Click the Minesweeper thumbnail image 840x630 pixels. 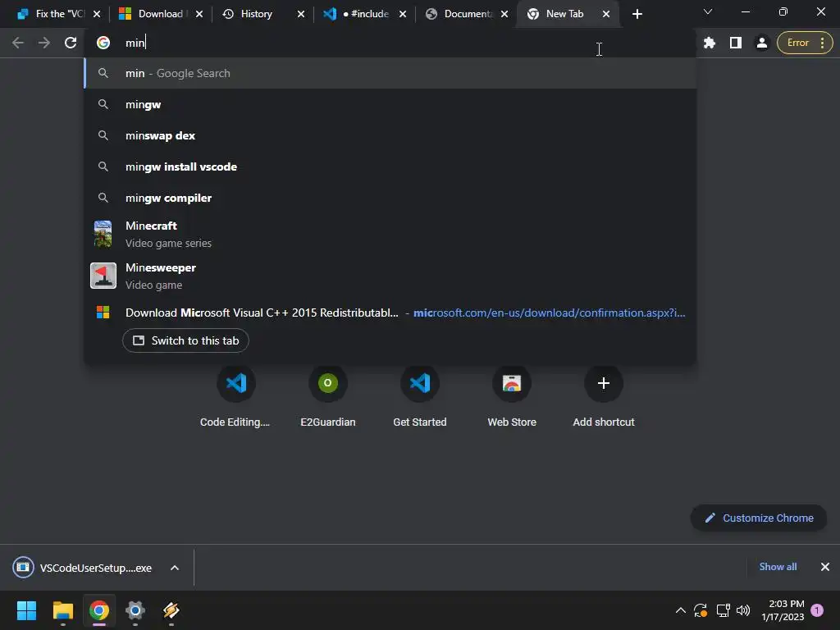click(x=103, y=276)
